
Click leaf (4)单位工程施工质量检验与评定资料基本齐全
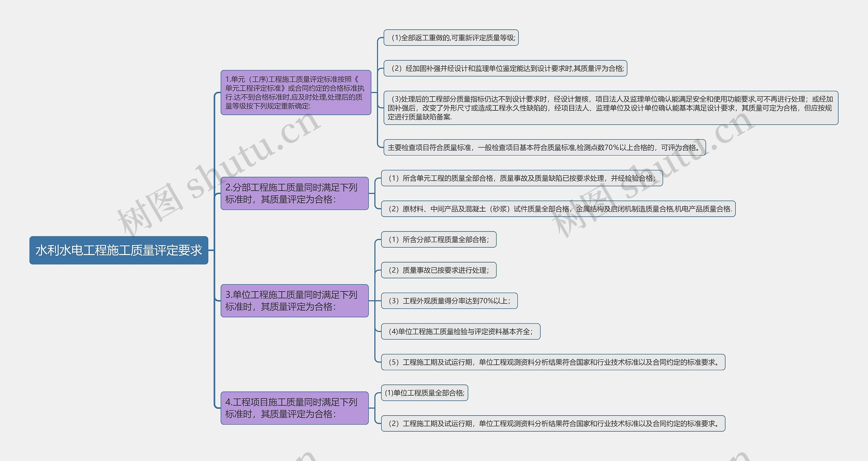coord(461,332)
